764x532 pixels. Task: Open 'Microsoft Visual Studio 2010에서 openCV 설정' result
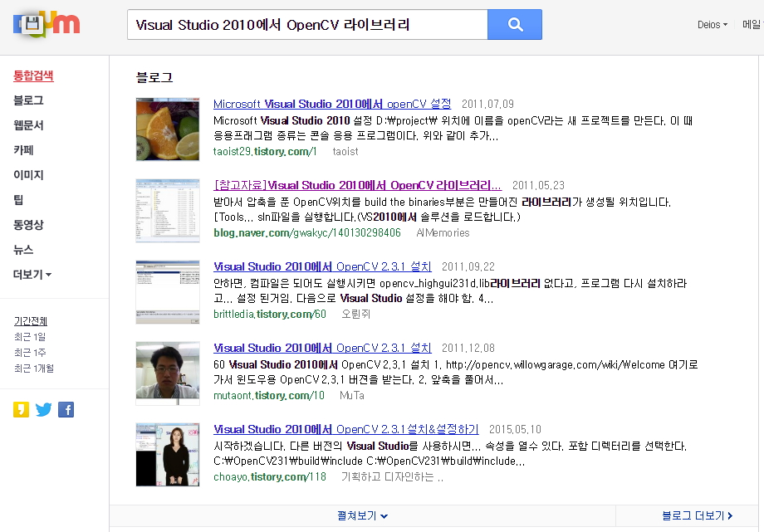pyautogui.click(x=332, y=104)
